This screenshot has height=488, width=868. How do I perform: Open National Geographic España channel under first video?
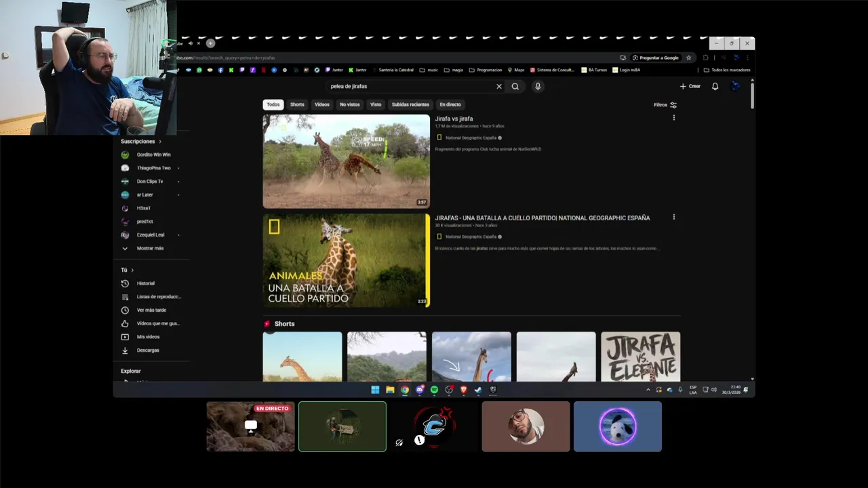[471, 138]
